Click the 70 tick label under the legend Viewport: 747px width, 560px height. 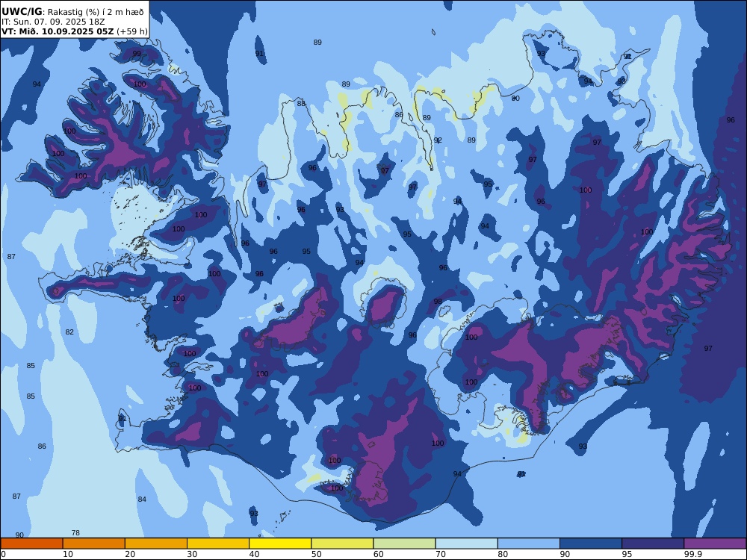(441, 554)
